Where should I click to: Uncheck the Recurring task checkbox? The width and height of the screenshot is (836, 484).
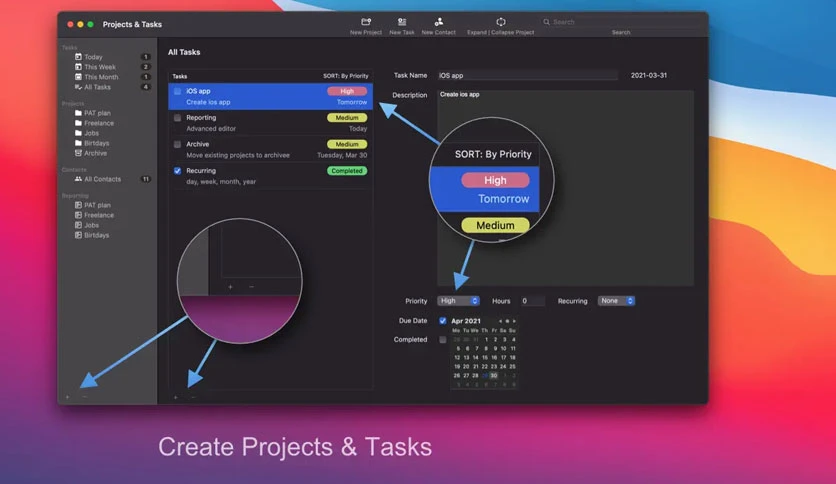[178, 171]
